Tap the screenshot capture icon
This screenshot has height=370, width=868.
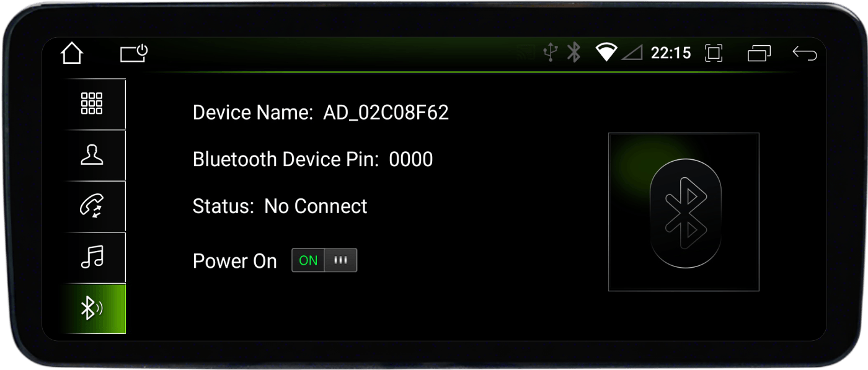[x=714, y=53]
